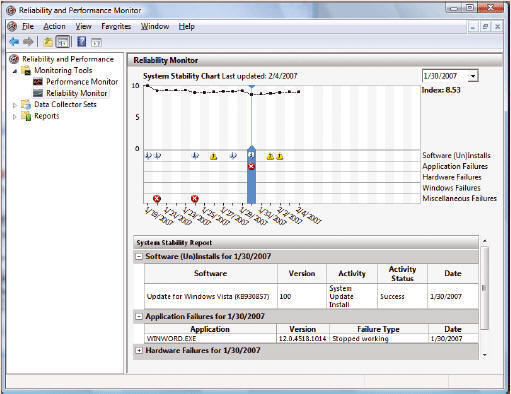Collapse the Software (Un)Installs for 1/30/2007 section
This screenshot has height=394, width=511.
(x=139, y=257)
